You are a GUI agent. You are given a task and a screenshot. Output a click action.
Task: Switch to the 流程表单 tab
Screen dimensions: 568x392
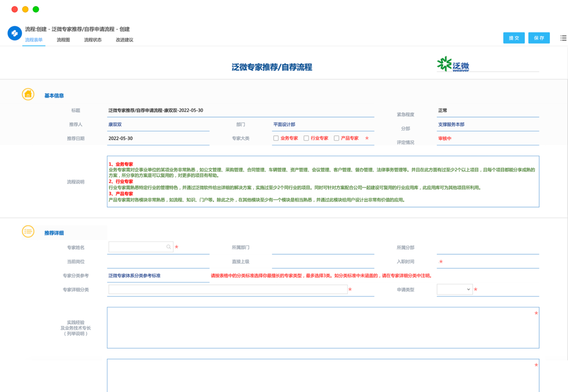coord(34,40)
